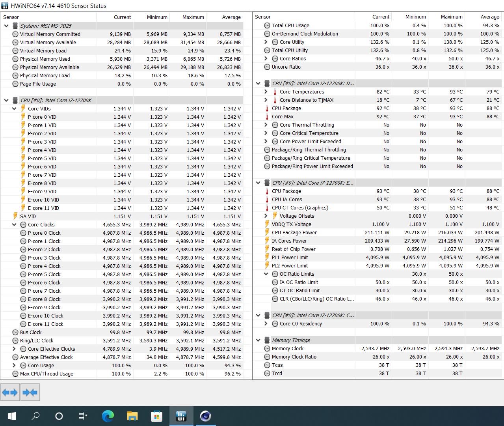This screenshot has height=426, width=504.
Task: Expand Core Temperatures row
Action: (x=266, y=92)
